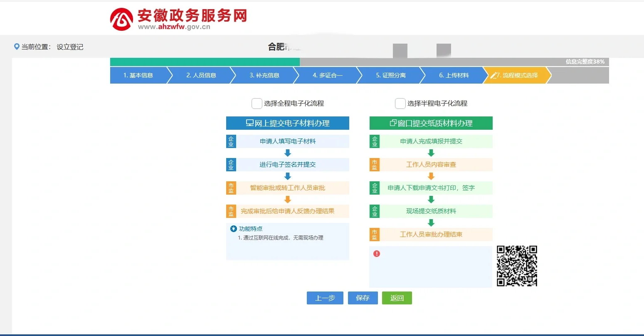Screen dimensions: 644x336
Task: Click the pencil icon on step 7 tab
Action: [493, 75]
